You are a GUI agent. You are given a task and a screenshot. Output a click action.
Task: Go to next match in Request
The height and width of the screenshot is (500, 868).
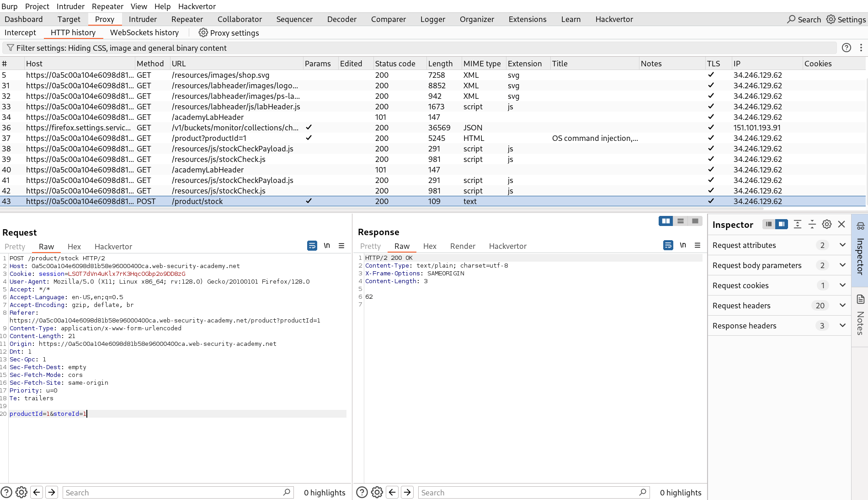(52, 492)
